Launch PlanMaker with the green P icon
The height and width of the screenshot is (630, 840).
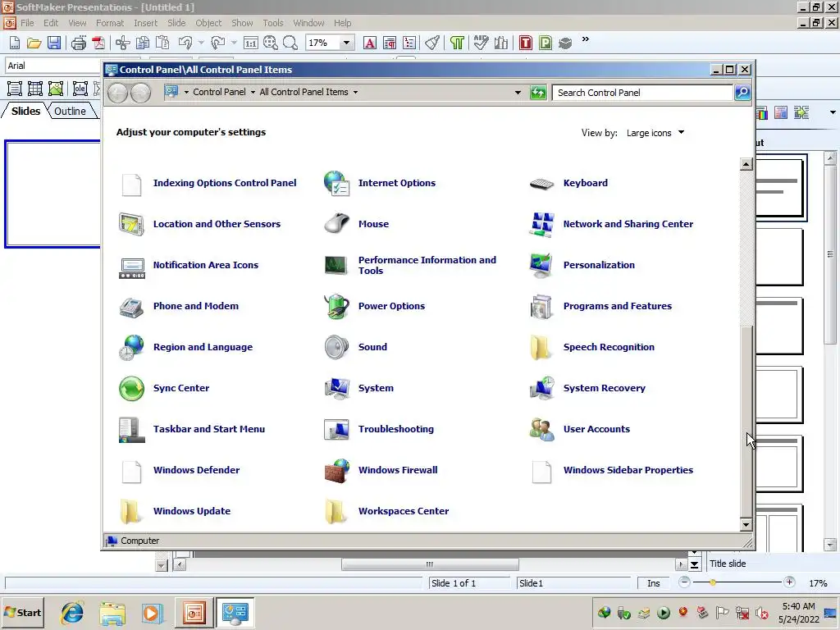(x=546, y=43)
